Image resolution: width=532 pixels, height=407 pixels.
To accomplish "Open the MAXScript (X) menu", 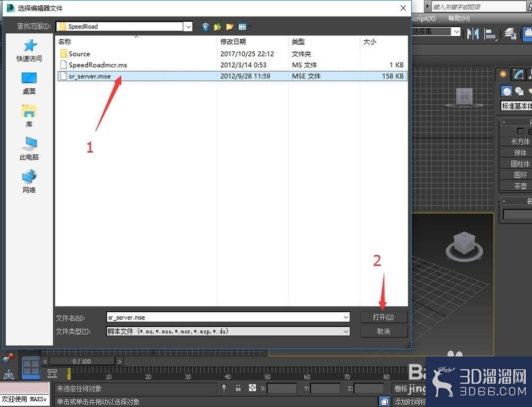I will (x=423, y=18).
